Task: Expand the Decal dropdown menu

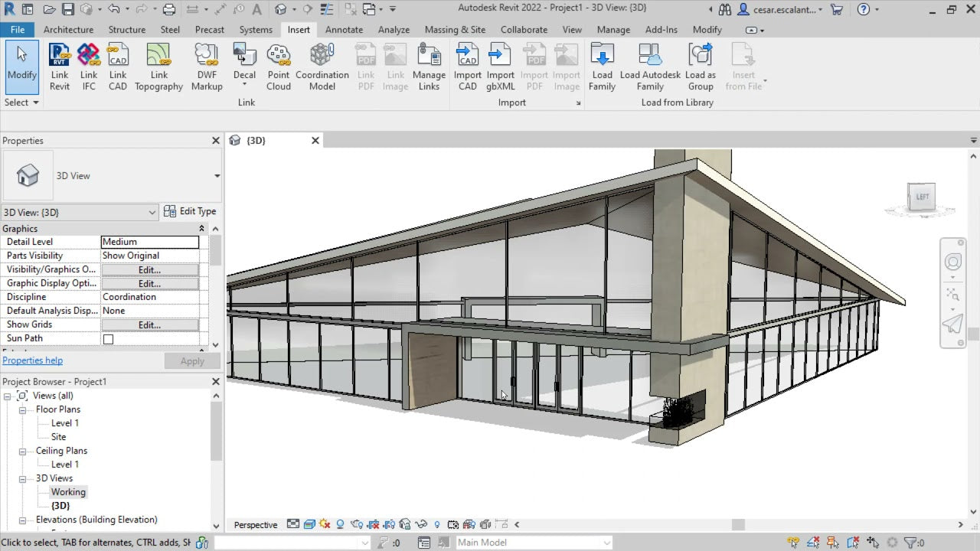Action: click(x=244, y=84)
